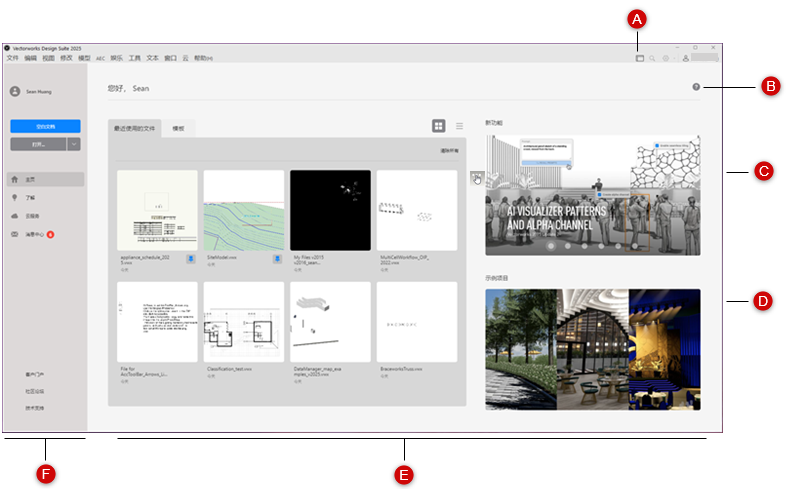Screen dimensions: 793x489
Task: Click the Sean Huang user avatar
Action: [15, 92]
